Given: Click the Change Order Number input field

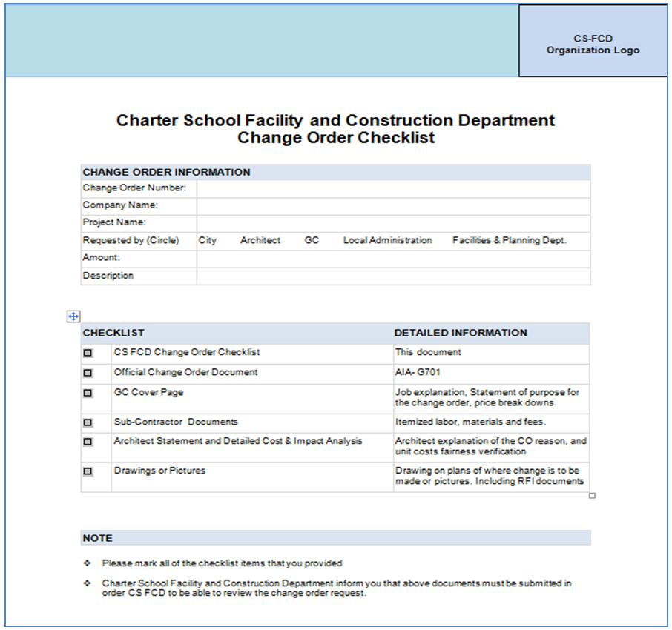Looking at the screenshot, I should pyautogui.click(x=393, y=188).
